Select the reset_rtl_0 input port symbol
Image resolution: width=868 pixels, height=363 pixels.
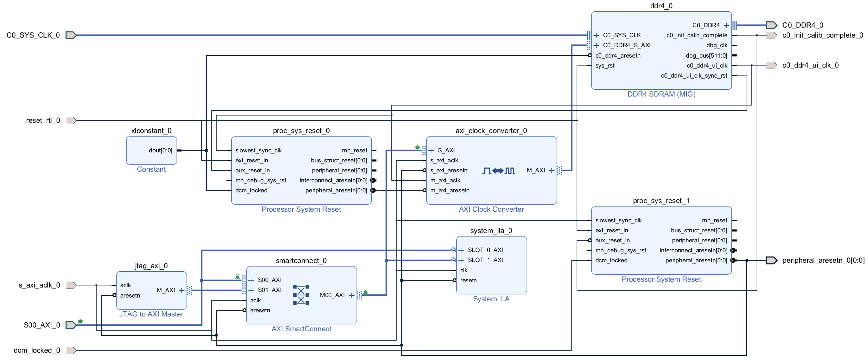[x=71, y=121]
